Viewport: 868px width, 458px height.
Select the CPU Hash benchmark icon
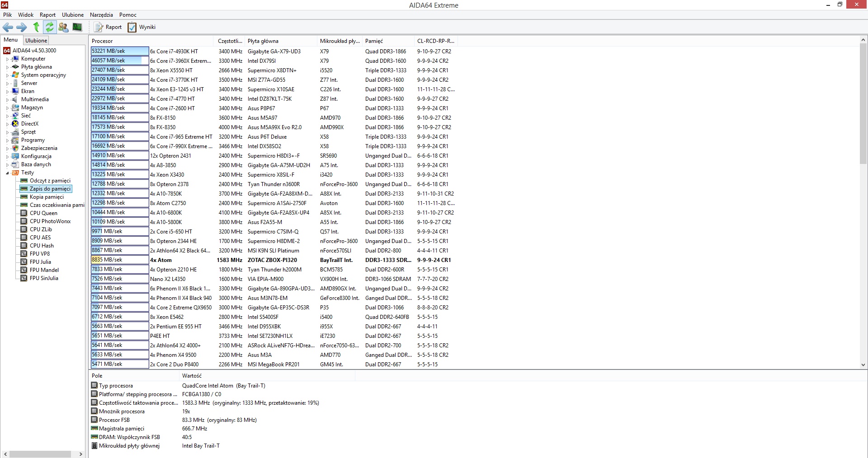click(24, 246)
